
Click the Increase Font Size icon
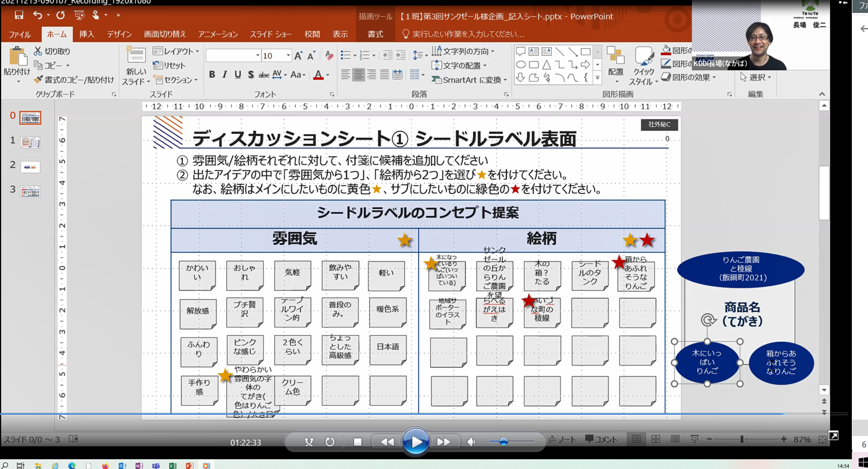coord(298,56)
